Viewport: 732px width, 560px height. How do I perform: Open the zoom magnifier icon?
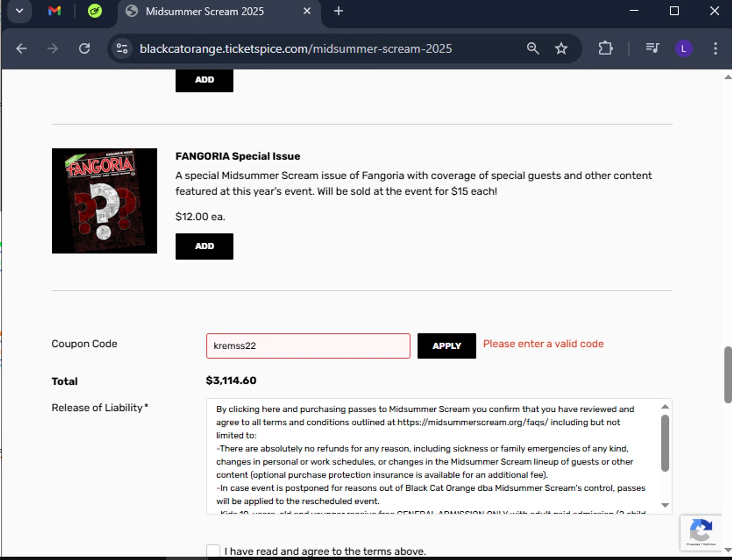(x=533, y=48)
